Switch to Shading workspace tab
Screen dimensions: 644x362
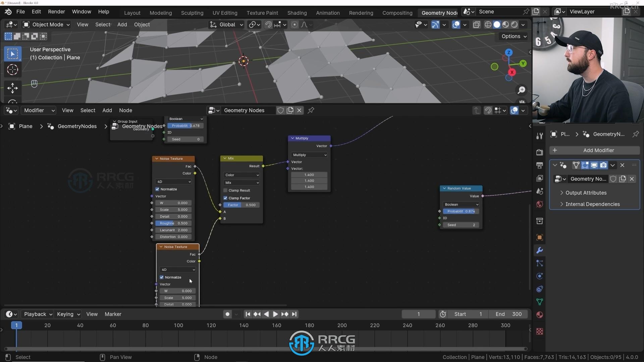pyautogui.click(x=297, y=13)
